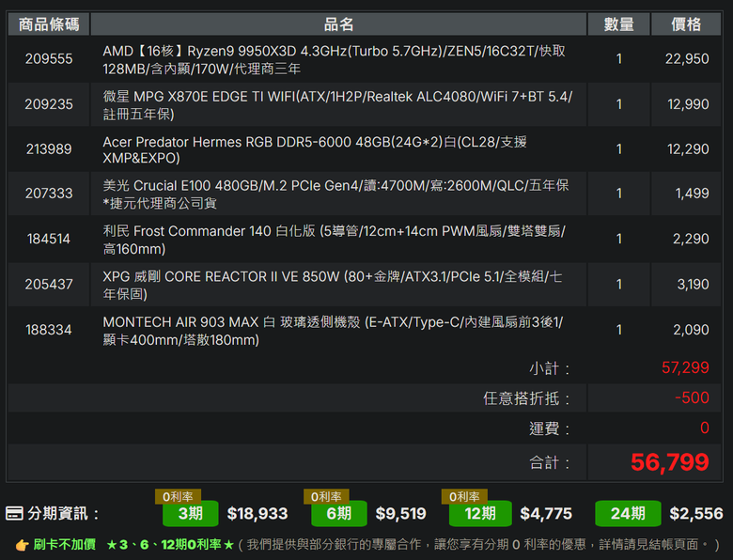Click the price 1,499
The height and width of the screenshot is (560, 733).
click(x=692, y=194)
